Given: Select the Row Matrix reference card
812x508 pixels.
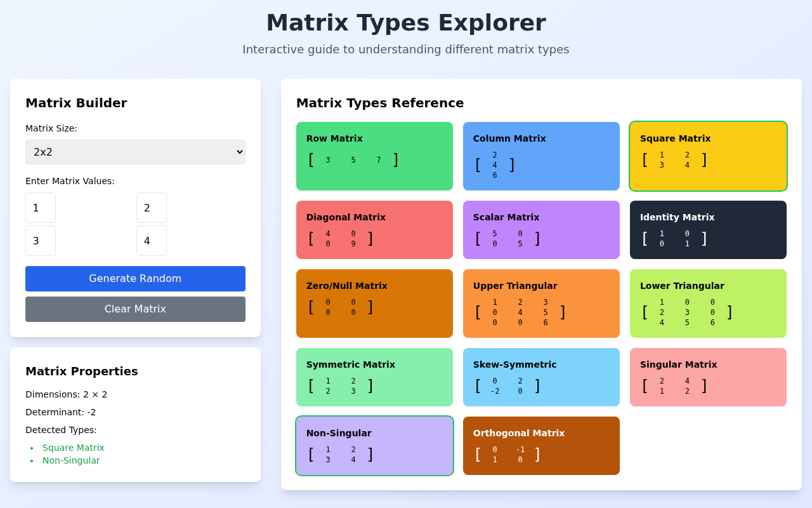Looking at the screenshot, I should [374, 156].
